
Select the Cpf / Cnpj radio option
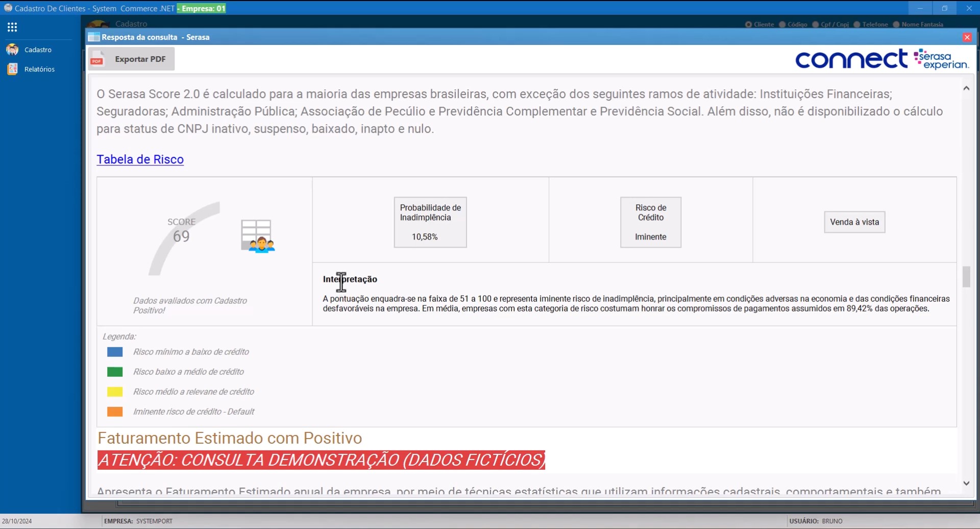815,25
